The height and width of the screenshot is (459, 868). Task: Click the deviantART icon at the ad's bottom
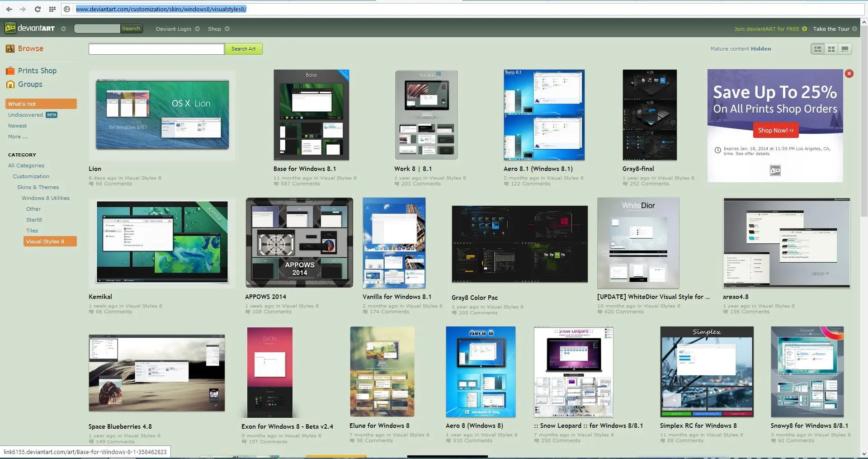coord(775,170)
